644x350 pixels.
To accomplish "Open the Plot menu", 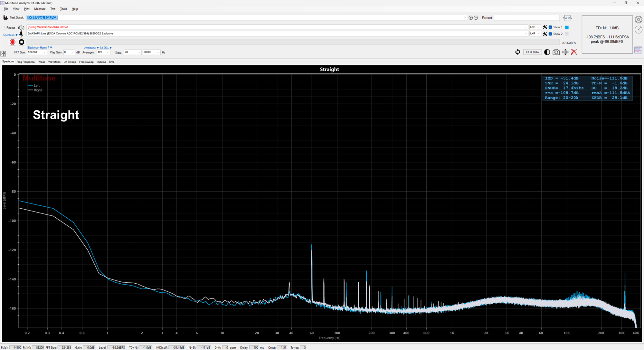I will [27, 9].
